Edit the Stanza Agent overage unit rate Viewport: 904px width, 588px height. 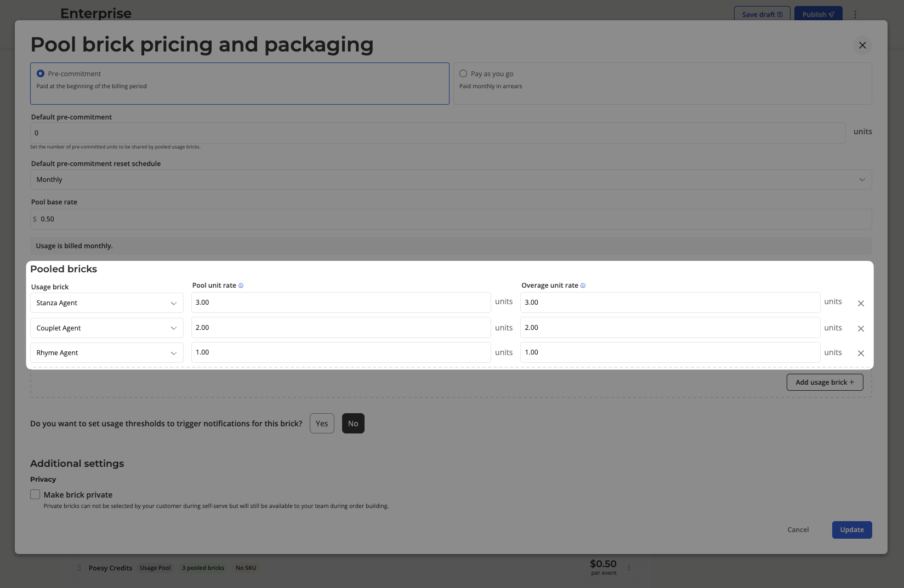pos(670,302)
